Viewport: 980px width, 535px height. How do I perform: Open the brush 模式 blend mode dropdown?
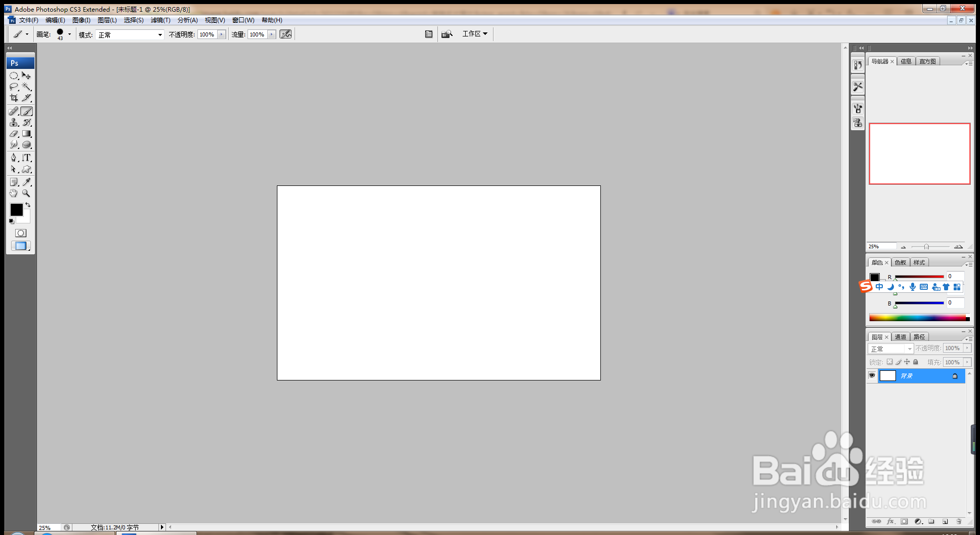[x=130, y=34]
